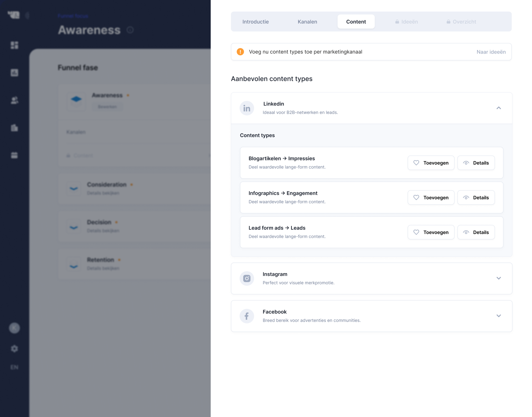Expand the Facebook content types
532x417 pixels.
pos(499,316)
